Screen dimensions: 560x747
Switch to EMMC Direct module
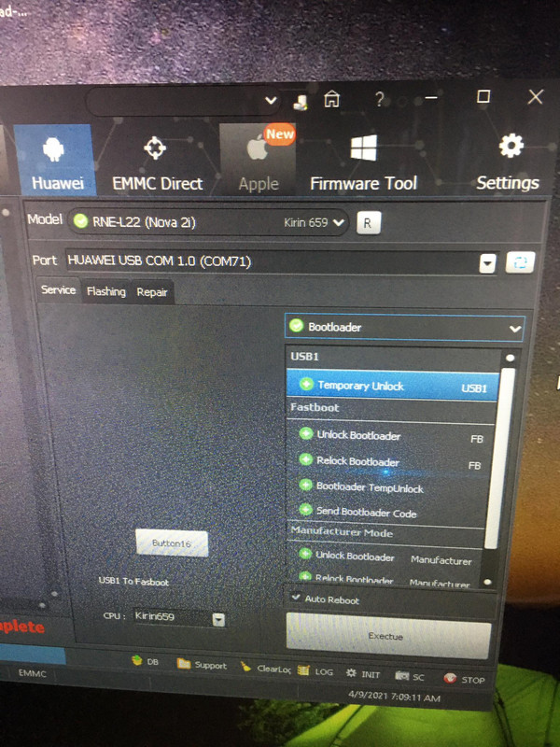(157, 163)
